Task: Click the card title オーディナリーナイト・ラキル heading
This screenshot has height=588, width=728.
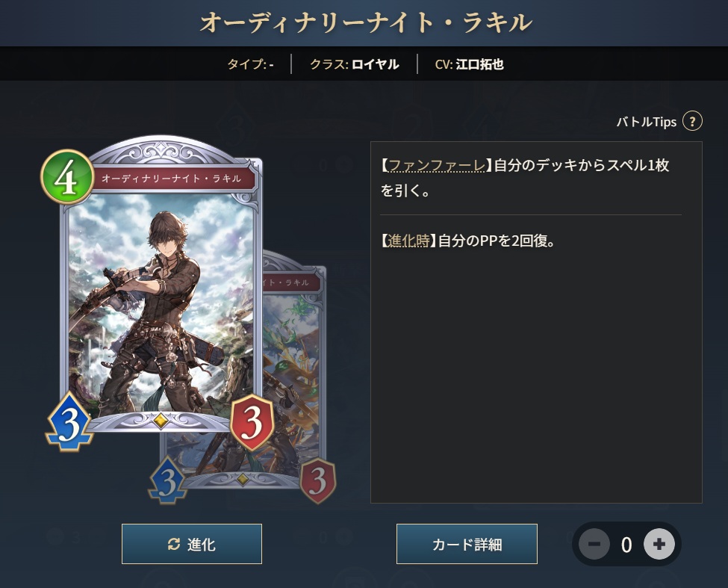Action: 365,22
